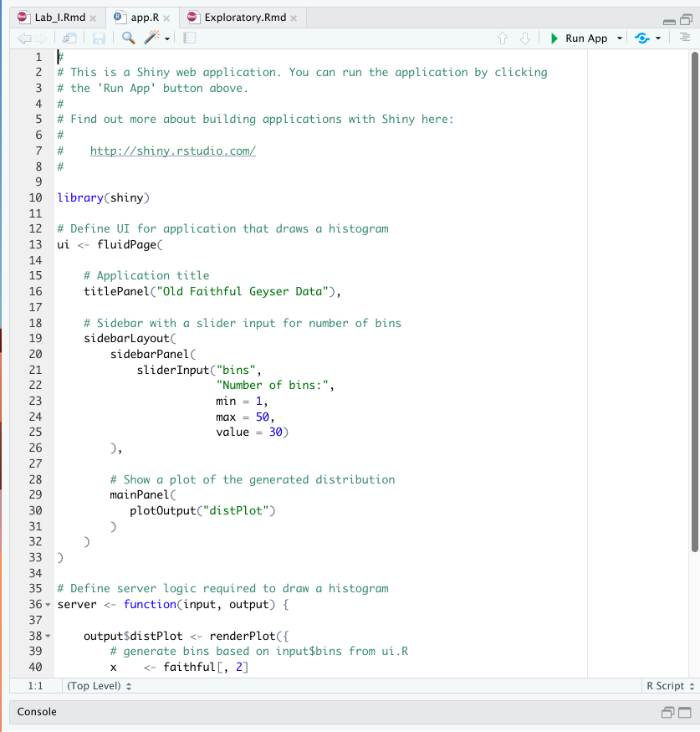Screen dimensions: 700x732
Task: Click the blue Publish icon
Action: pos(642,38)
